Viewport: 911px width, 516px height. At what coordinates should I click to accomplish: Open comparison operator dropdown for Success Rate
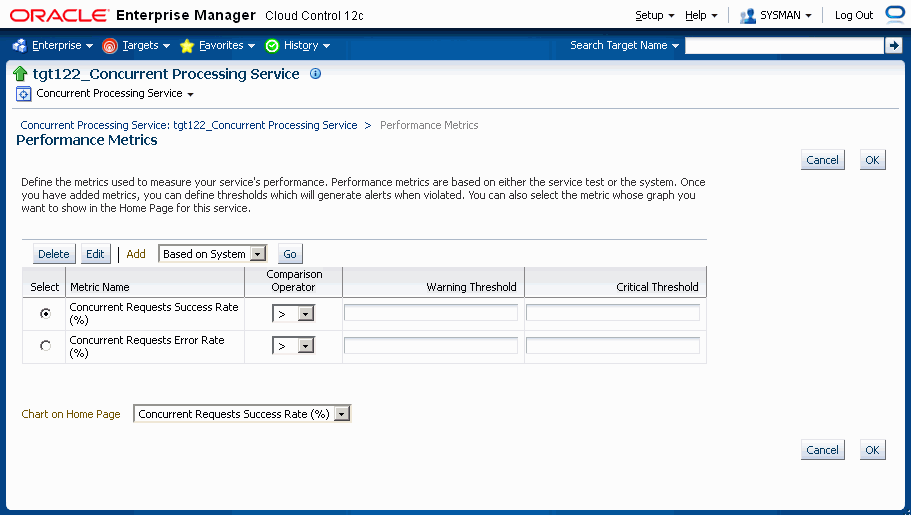(x=293, y=314)
